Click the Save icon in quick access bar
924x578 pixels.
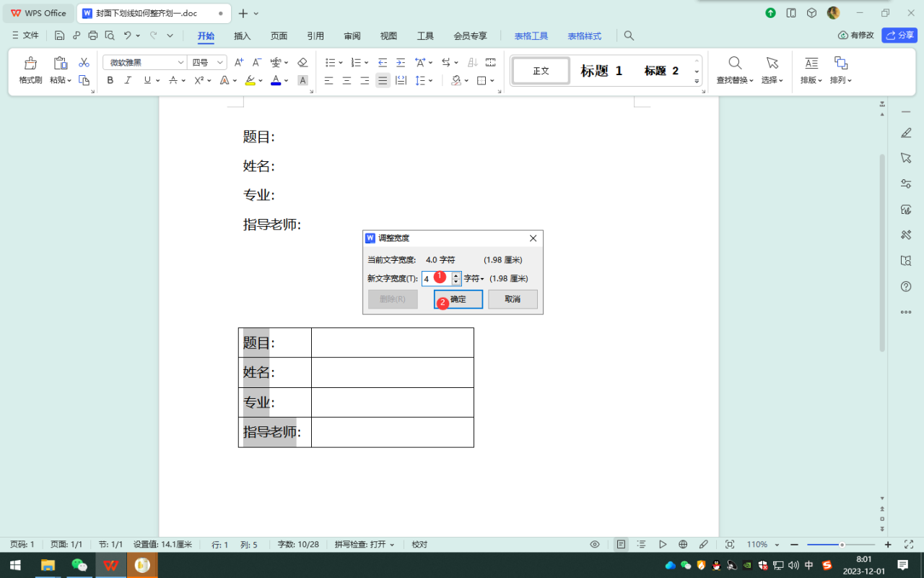click(59, 35)
